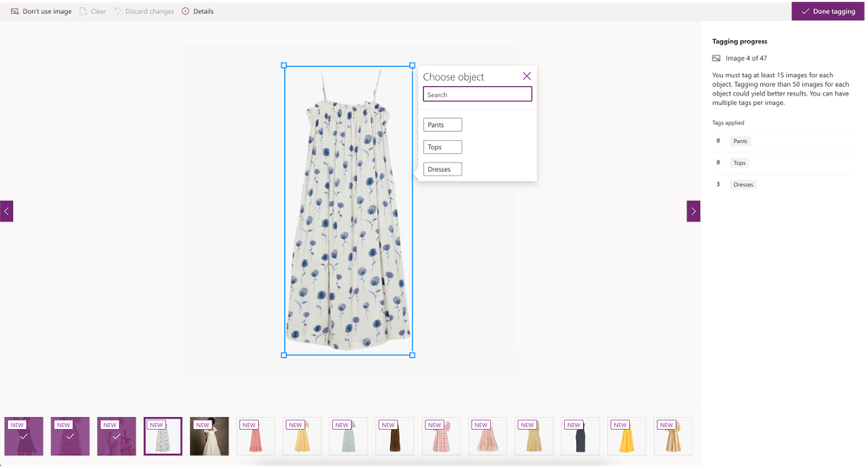The width and height of the screenshot is (868, 469).
Task: Choose the Tops object tag
Action: pos(442,147)
